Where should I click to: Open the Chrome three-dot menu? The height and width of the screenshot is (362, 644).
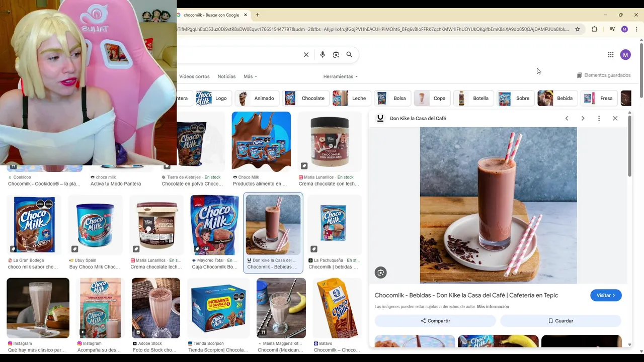[x=636, y=29]
